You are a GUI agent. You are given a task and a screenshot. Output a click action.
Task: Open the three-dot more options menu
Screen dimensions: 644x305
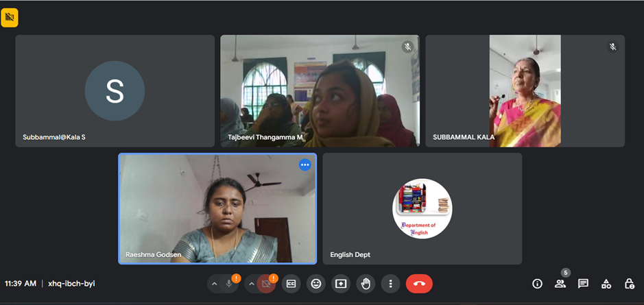(x=390, y=284)
